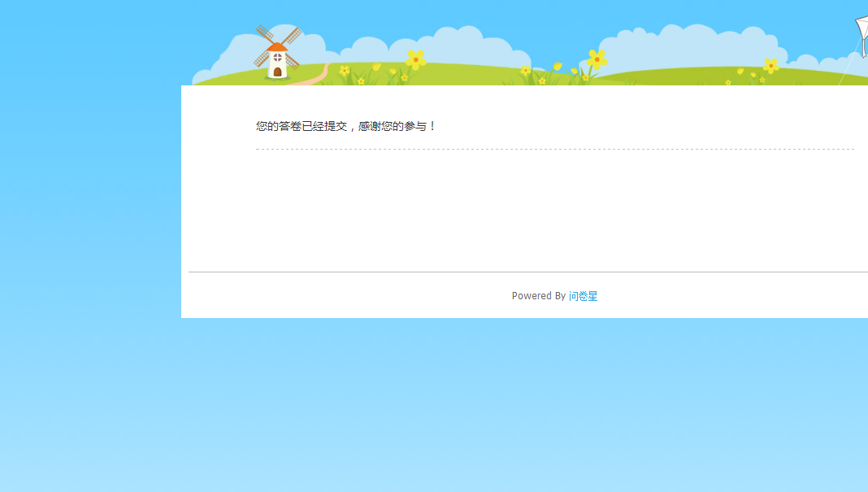Open the 问卷星 link in footer
This screenshot has width=868, height=492.
(583, 296)
